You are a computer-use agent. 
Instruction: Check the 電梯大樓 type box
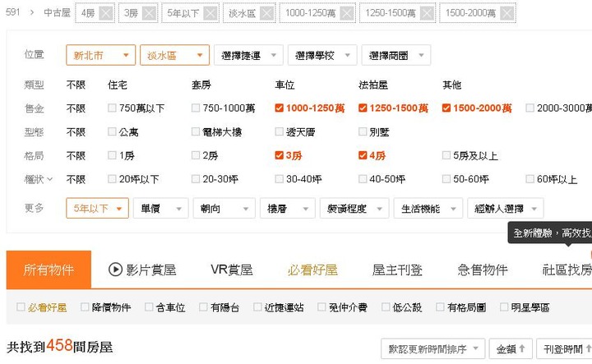pos(196,131)
